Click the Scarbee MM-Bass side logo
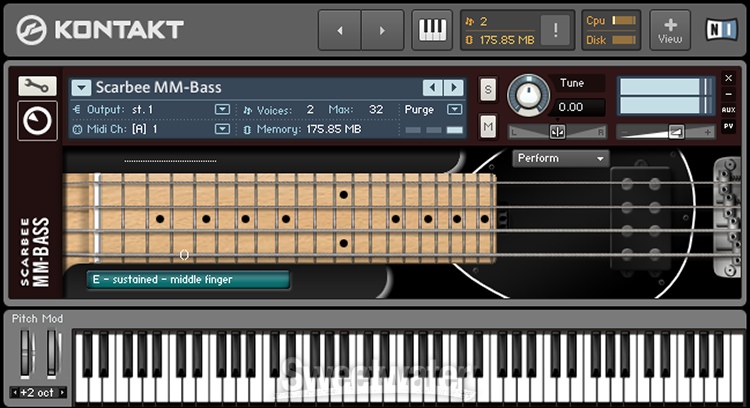750x408 pixels. 35,252
